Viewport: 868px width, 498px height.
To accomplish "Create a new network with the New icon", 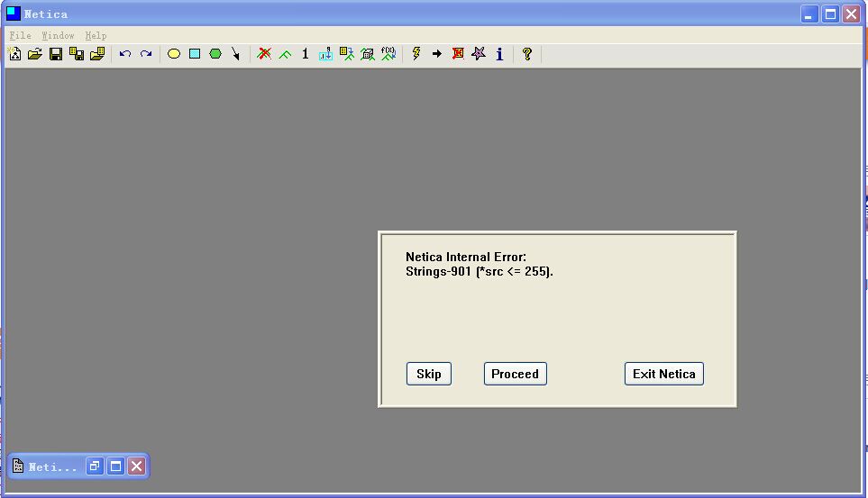I will [x=15, y=54].
